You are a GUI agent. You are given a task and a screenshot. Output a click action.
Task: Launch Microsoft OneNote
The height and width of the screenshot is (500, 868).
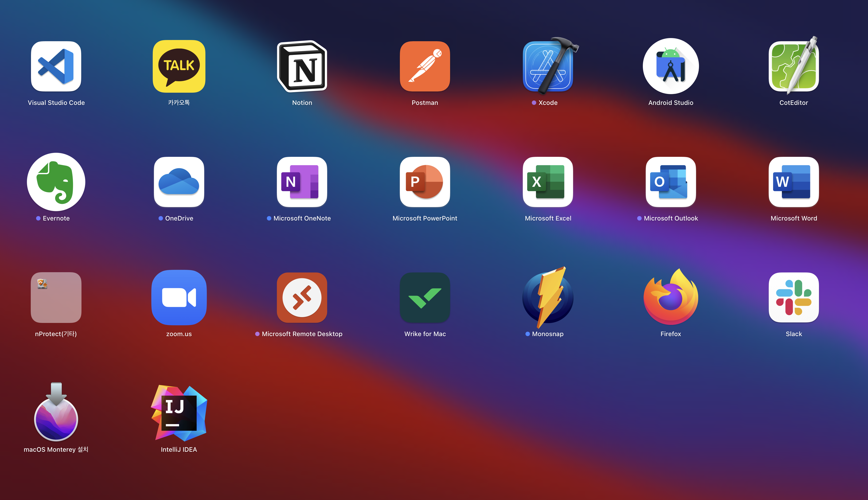pyautogui.click(x=302, y=182)
